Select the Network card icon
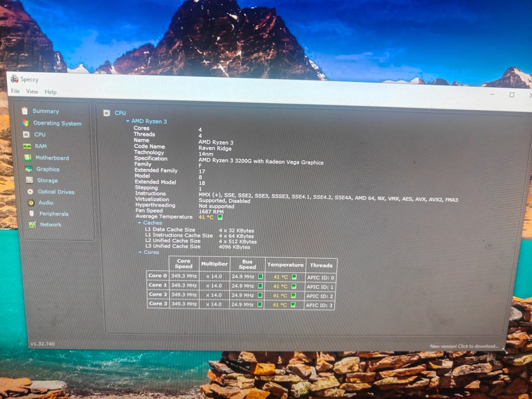 pyautogui.click(x=32, y=224)
